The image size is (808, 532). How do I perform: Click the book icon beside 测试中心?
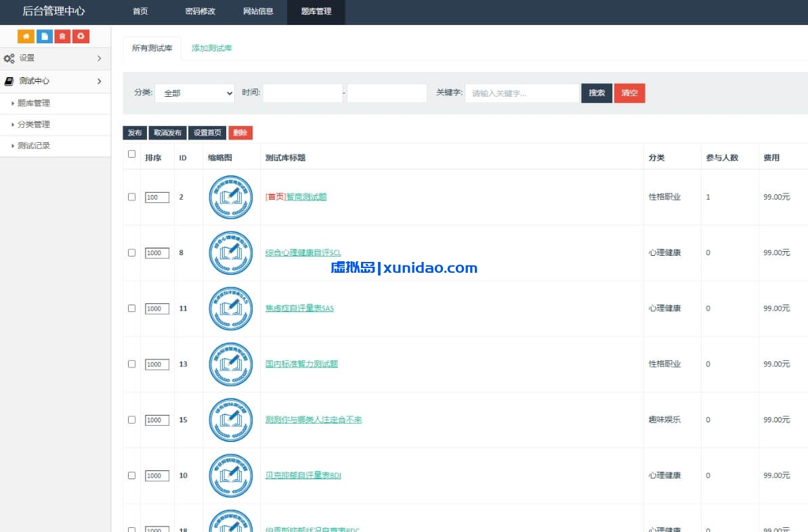(9, 81)
